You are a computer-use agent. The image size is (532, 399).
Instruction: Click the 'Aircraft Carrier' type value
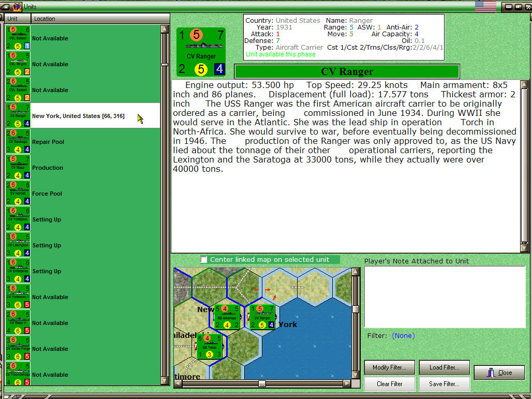click(x=299, y=48)
